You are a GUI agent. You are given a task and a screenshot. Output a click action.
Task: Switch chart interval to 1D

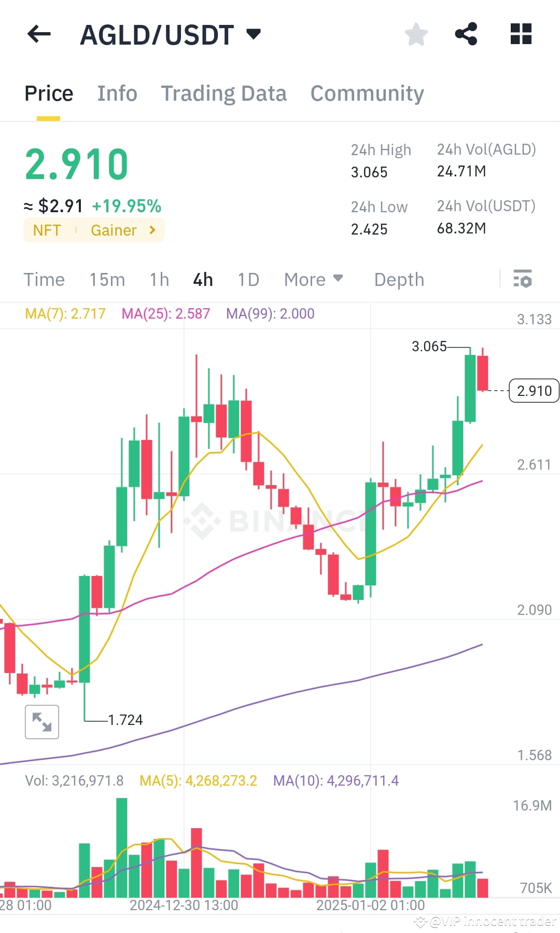tap(248, 279)
